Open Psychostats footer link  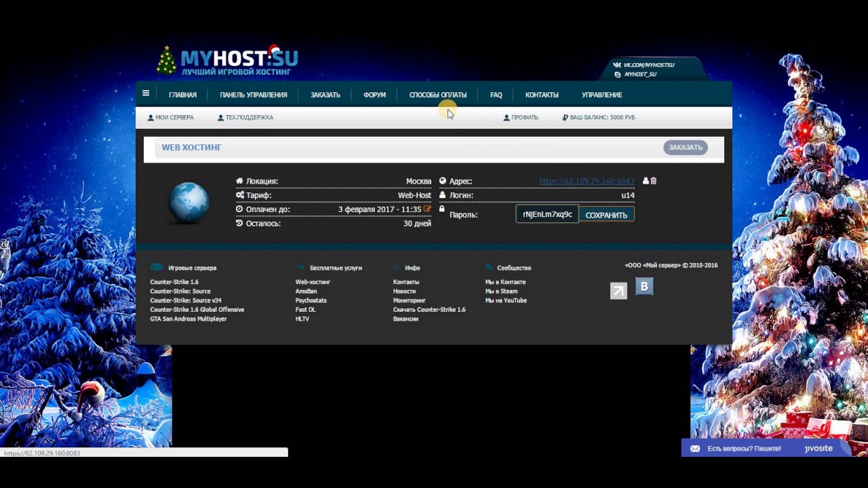point(311,300)
